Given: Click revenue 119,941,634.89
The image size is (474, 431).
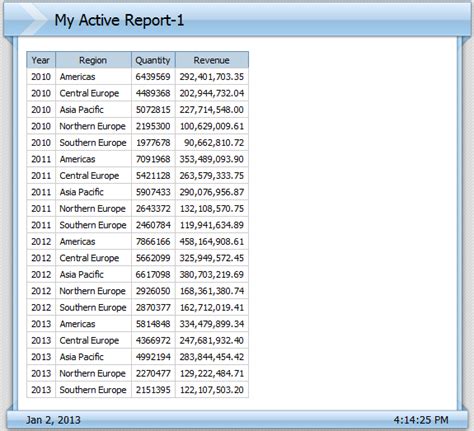Looking at the screenshot, I should [x=212, y=225].
